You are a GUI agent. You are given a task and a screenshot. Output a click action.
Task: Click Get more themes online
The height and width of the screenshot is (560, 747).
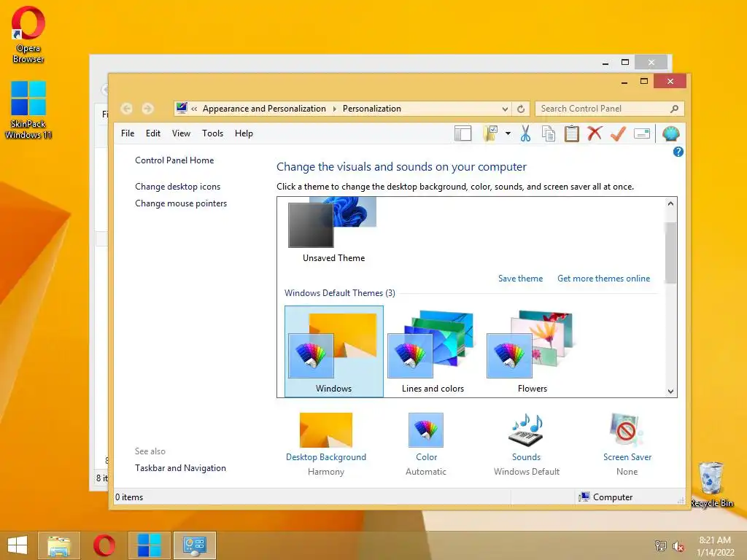[x=603, y=279]
